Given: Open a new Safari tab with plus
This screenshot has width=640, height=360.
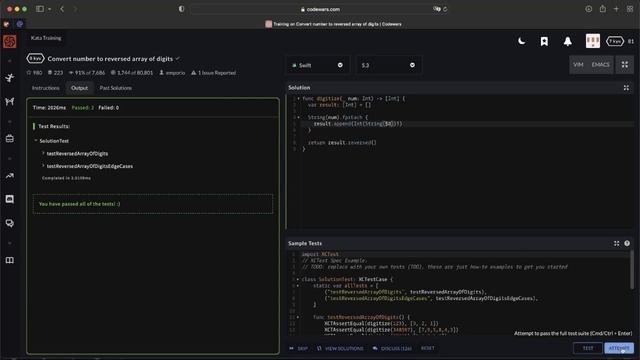Looking at the screenshot, I should (616, 9).
